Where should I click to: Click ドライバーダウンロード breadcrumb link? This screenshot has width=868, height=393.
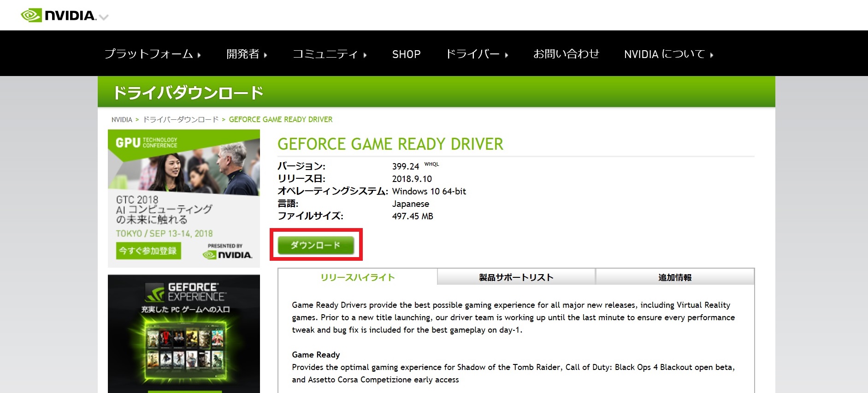tap(181, 120)
